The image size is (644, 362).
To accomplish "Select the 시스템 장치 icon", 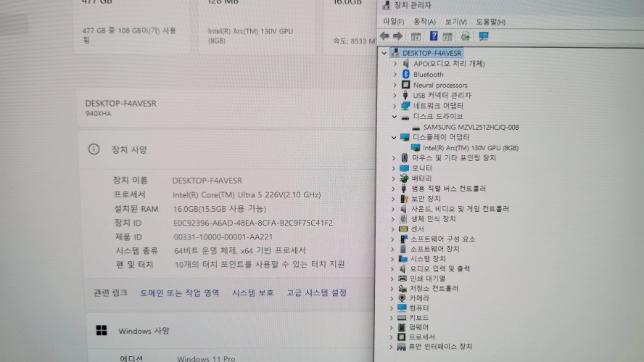I will click(403, 258).
